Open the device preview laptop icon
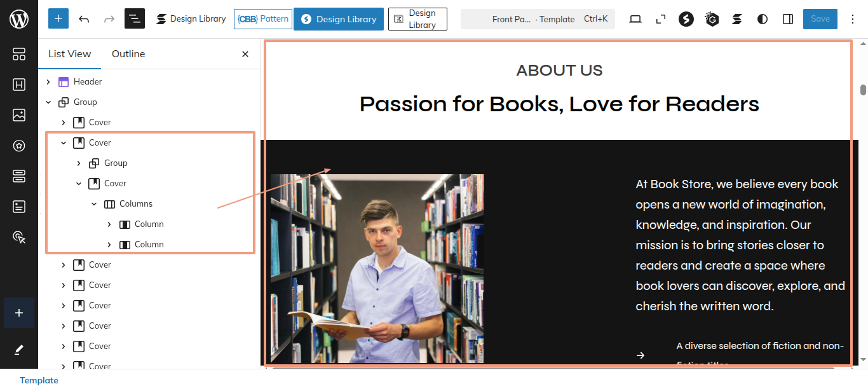This screenshot has height=391, width=868. click(x=635, y=19)
